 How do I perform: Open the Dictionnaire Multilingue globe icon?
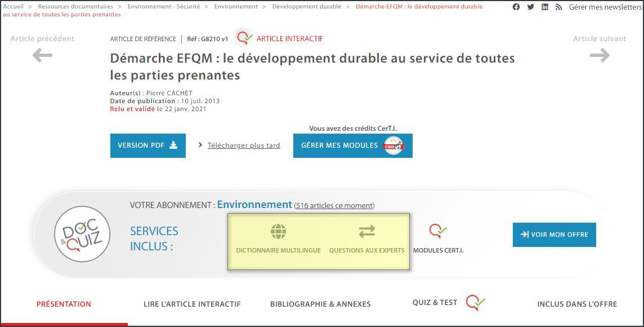coord(278,232)
